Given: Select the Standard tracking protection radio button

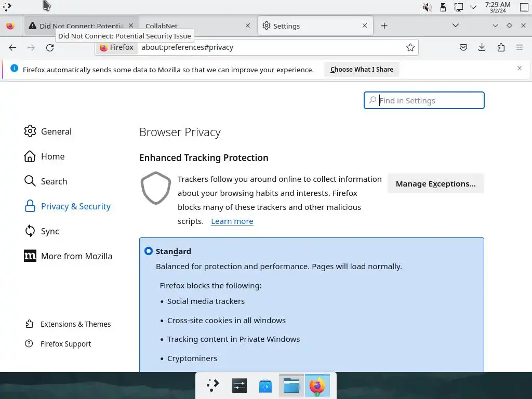Looking at the screenshot, I should tap(148, 251).
